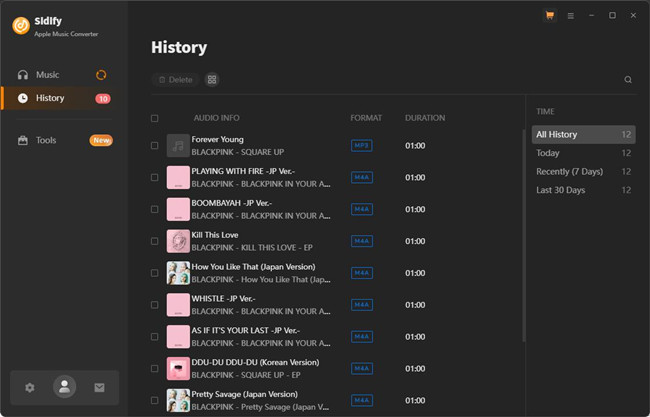Screen dimensions: 650x417
Task: Click the MP3 format badge of Forever Young
Action: coord(361,145)
